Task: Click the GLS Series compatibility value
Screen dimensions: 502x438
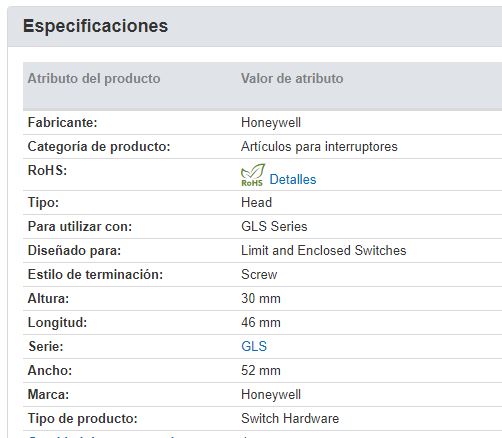Action: pos(274,226)
